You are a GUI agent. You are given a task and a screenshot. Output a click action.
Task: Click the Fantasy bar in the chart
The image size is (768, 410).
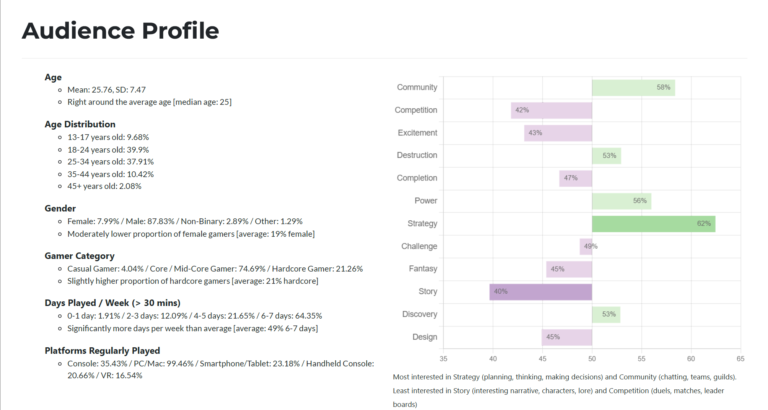coord(568,269)
